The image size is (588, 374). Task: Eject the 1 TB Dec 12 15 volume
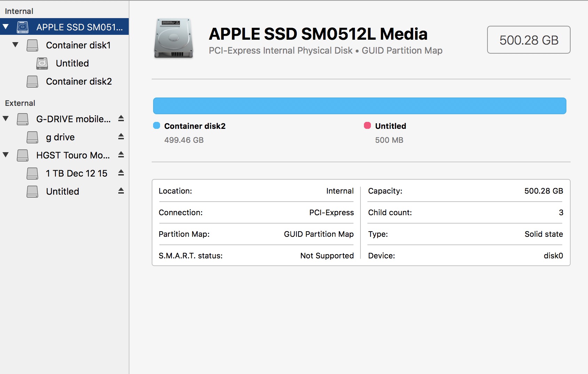[x=121, y=173]
